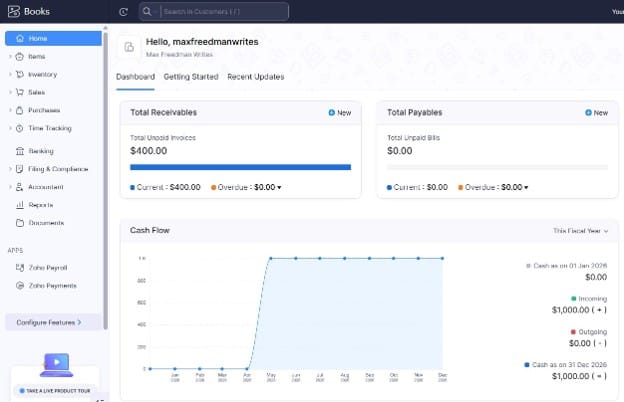Expand the Items sidebar section
Image resolution: width=624 pixels, height=402 pixels.
point(10,57)
